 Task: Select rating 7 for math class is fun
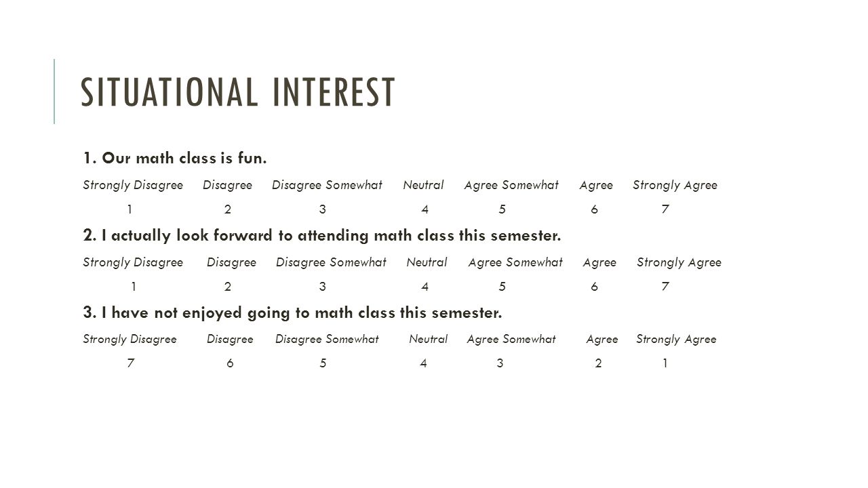pyautogui.click(x=665, y=210)
